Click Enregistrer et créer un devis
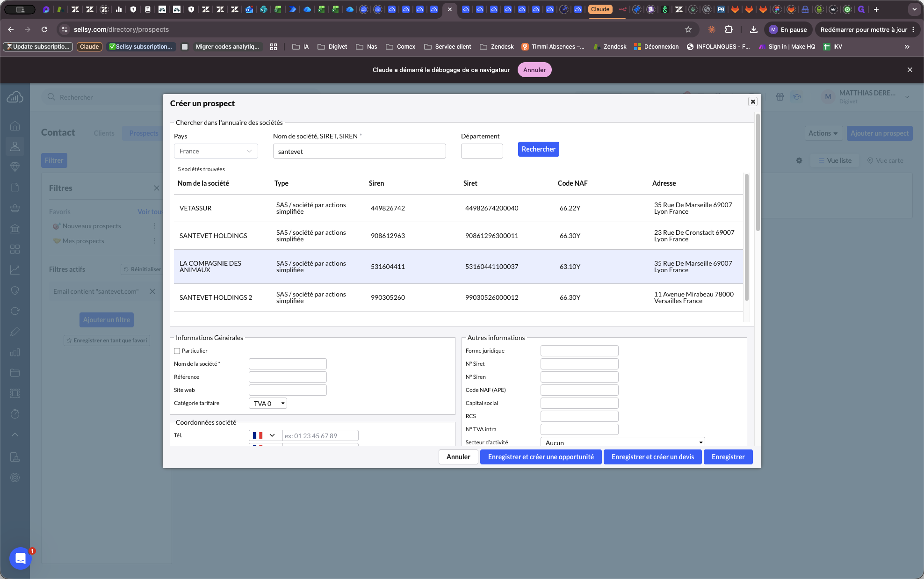 [653, 457]
